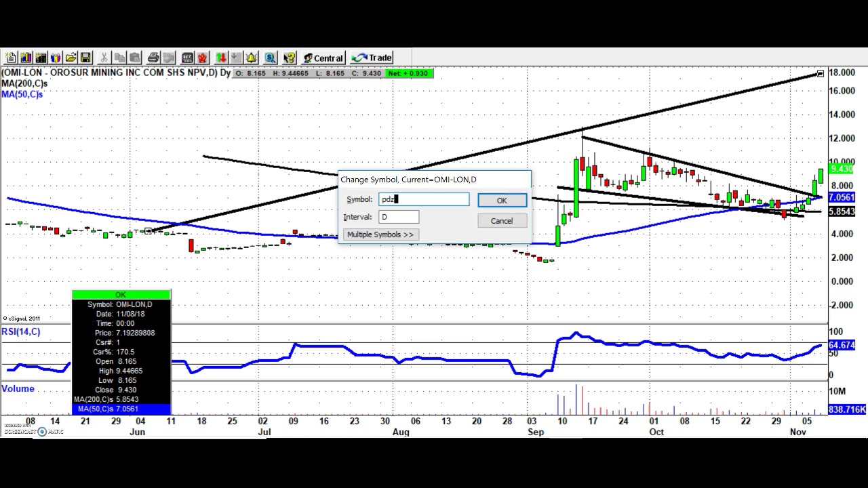Open a new chart window icon
The width and height of the screenshot is (868, 488).
[x=26, y=58]
